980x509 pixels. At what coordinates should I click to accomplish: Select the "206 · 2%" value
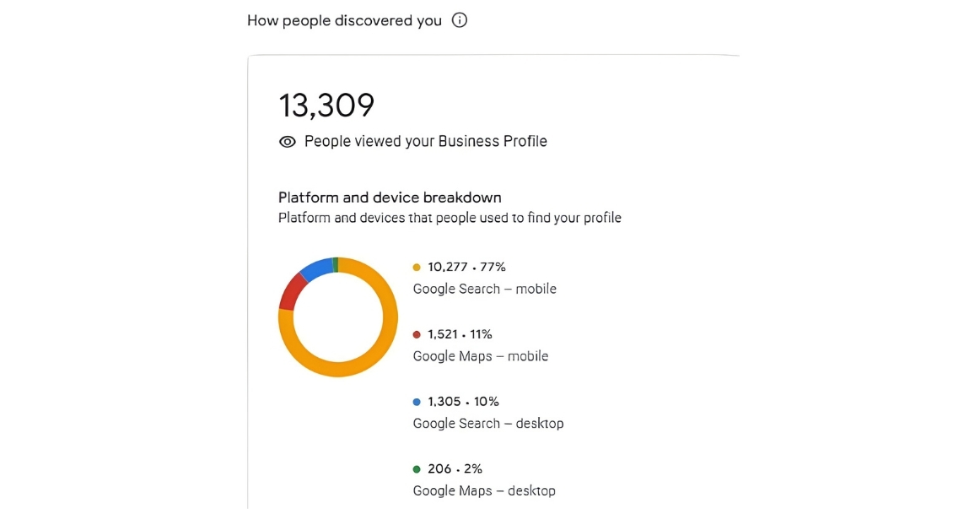(x=455, y=468)
